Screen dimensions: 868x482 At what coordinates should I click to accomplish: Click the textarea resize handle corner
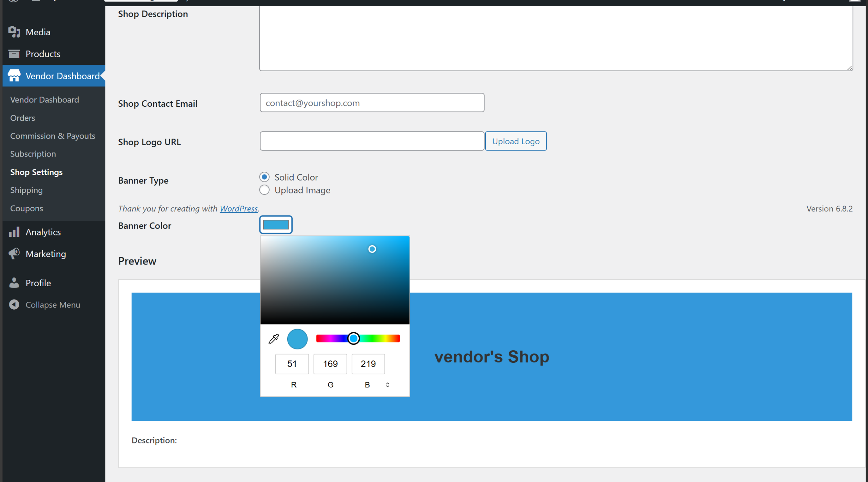pyautogui.click(x=850, y=68)
